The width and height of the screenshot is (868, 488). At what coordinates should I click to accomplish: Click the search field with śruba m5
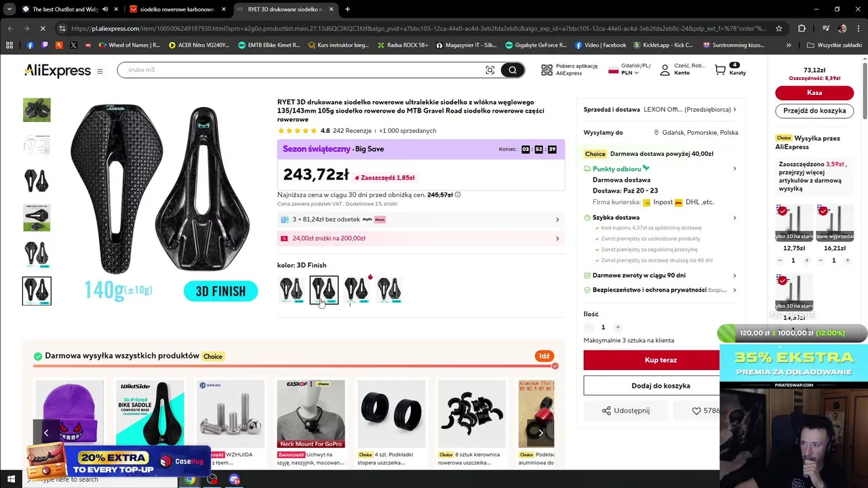coord(301,70)
